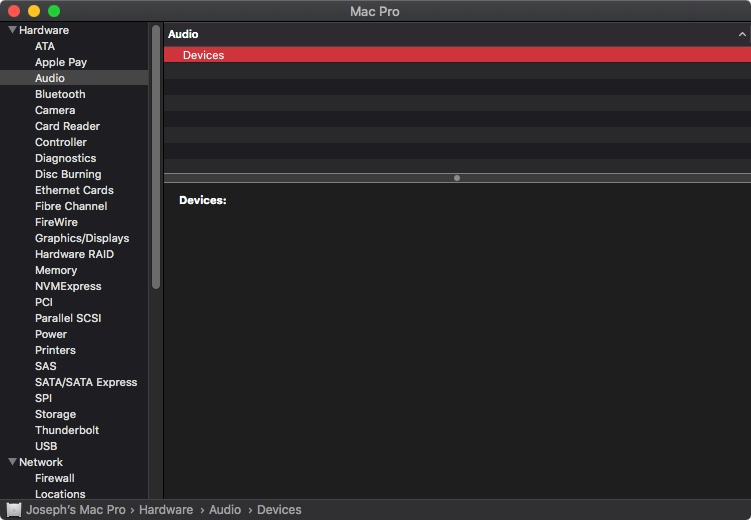Image resolution: width=751 pixels, height=520 pixels.
Task: Click the Mac Pro computer icon in path bar
Action: click(x=13, y=509)
